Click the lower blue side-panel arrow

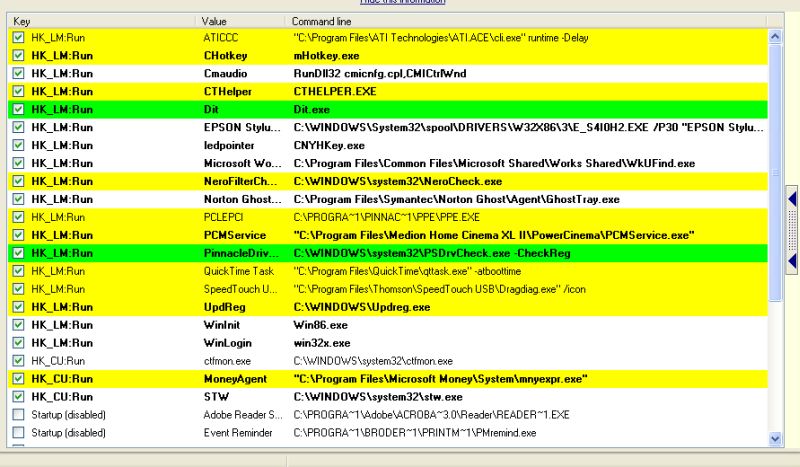[x=792, y=261]
